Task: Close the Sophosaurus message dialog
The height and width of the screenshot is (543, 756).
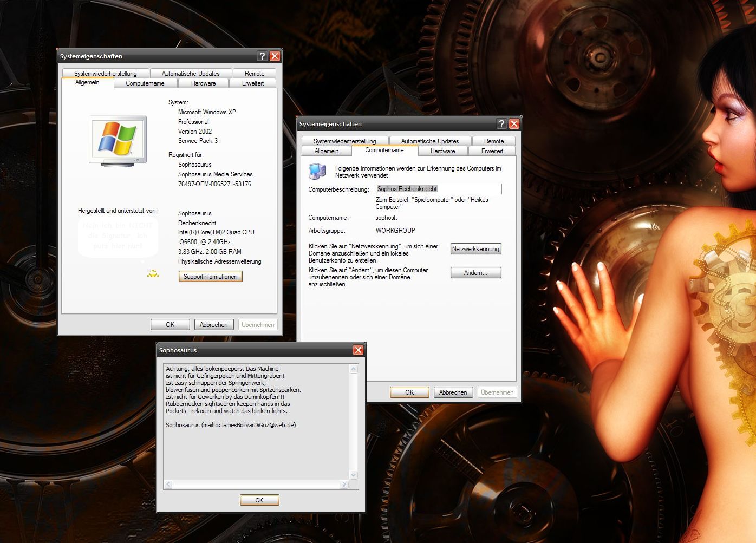Action: coord(358,350)
